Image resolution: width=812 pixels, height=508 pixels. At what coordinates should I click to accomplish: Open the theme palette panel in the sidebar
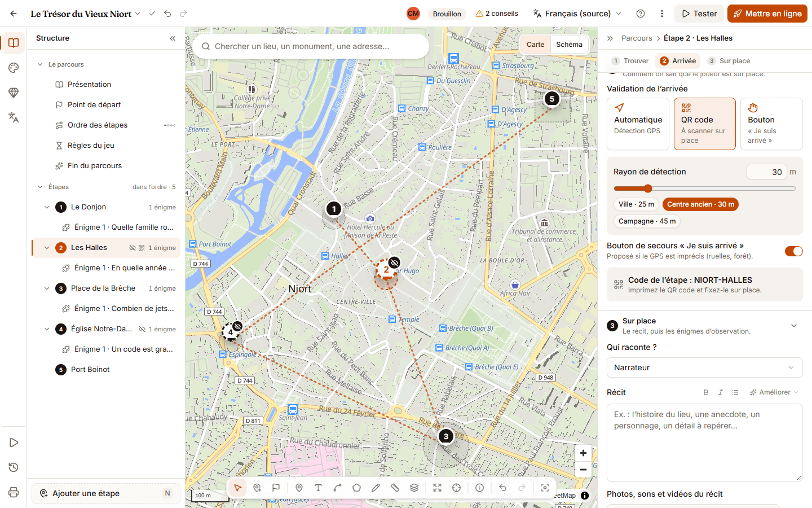click(14, 68)
